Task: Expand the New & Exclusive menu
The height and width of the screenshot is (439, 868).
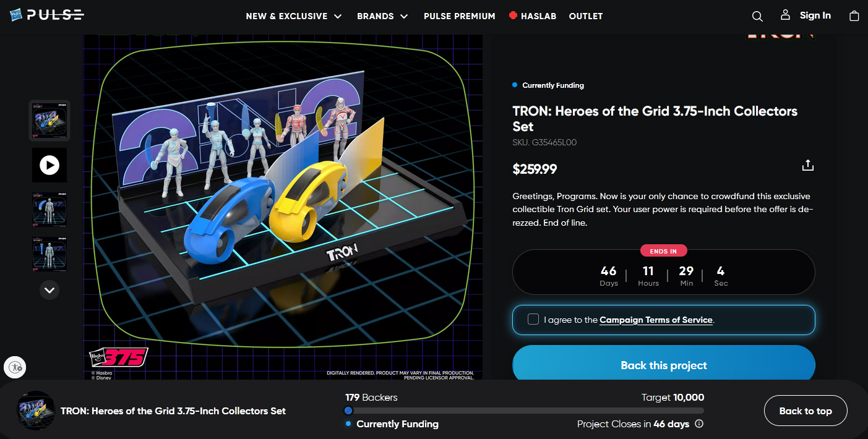Action: pos(294,16)
